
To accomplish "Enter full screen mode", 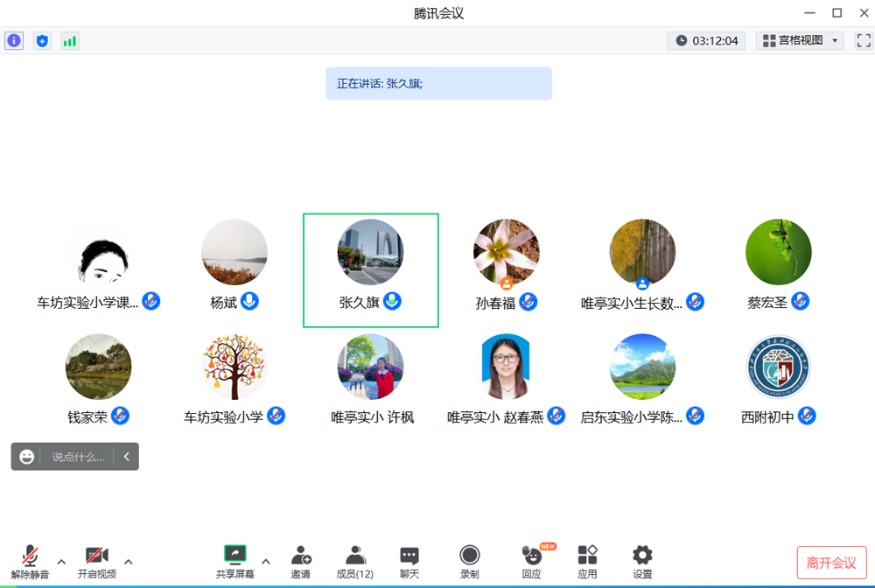I will 864,40.
